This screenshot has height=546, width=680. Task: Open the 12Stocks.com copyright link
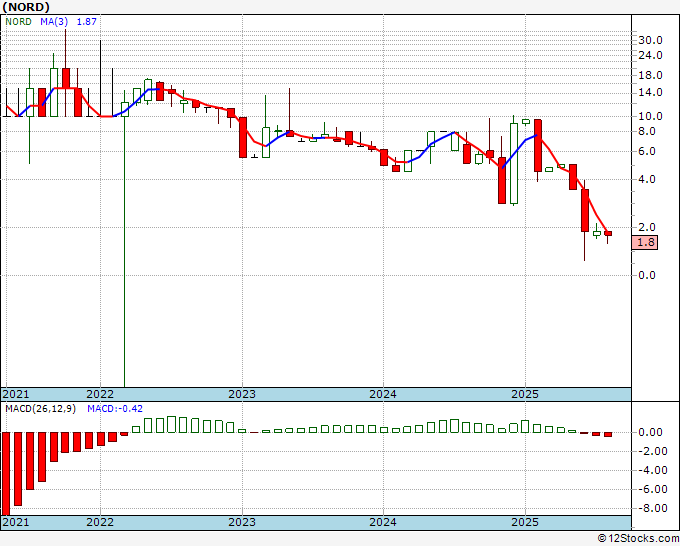638,539
